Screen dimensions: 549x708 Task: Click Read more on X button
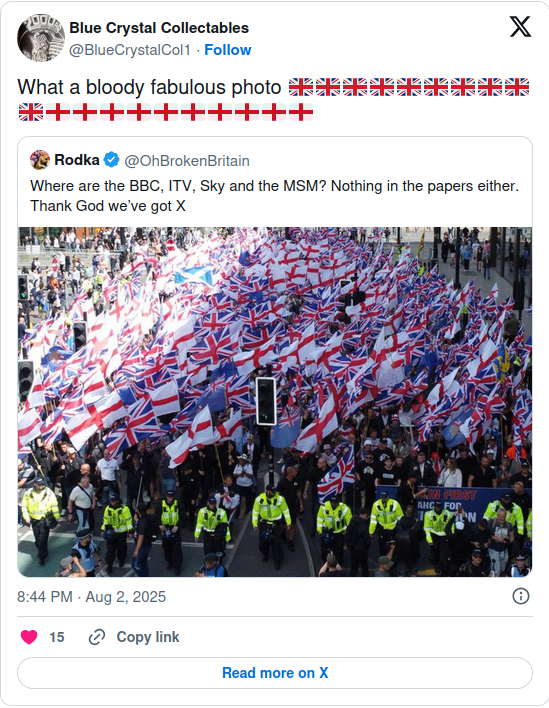(275, 673)
